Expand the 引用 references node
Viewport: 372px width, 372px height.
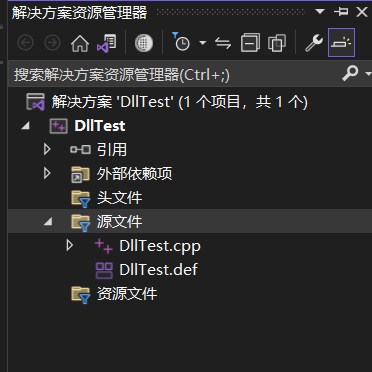coord(47,150)
